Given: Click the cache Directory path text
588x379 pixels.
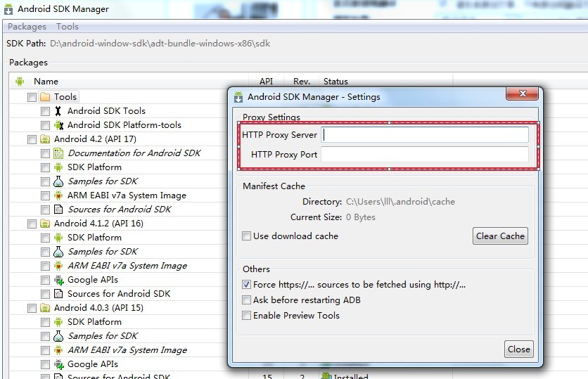Looking at the screenshot, I should (400, 202).
